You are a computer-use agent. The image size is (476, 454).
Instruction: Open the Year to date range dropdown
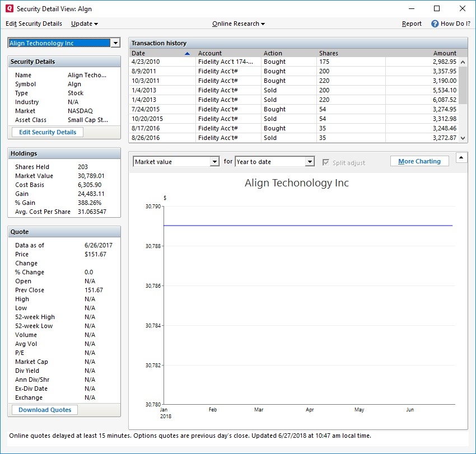tap(310, 162)
